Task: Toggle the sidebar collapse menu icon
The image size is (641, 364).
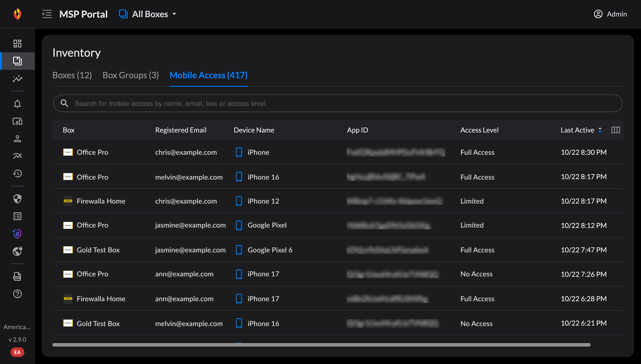Action: [47, 14]
